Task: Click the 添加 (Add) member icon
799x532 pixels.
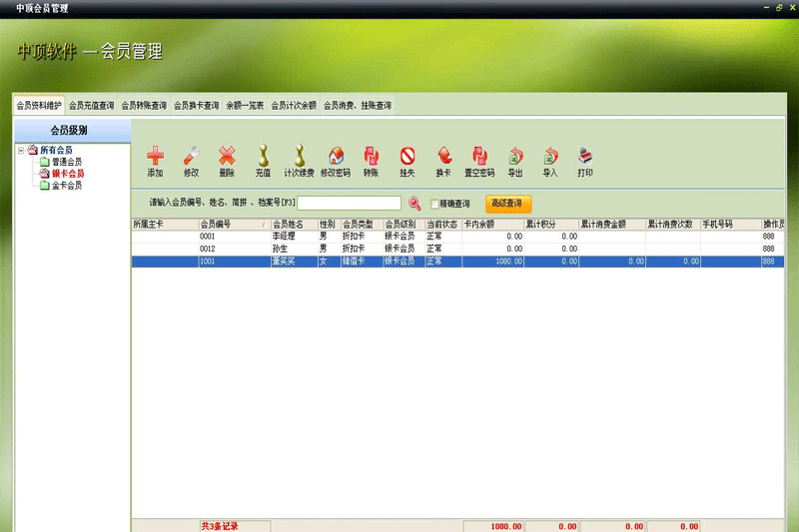Action: click(x=156, y=156)
